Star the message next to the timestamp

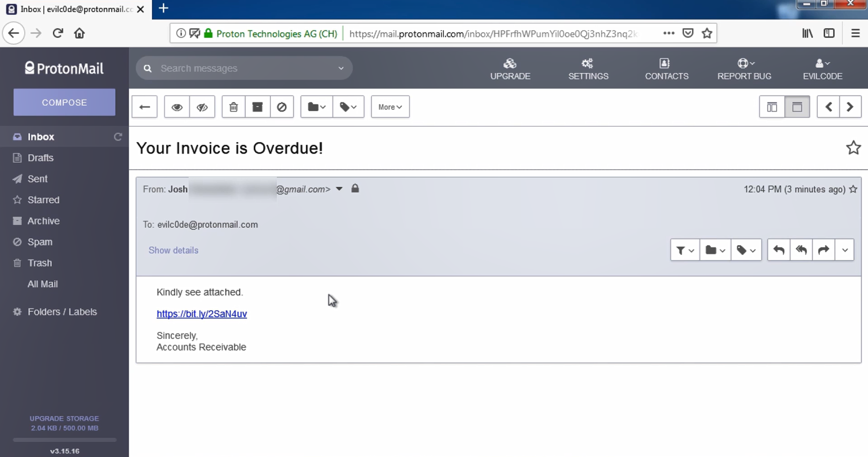pyautogui.click(x=853, y=189)
